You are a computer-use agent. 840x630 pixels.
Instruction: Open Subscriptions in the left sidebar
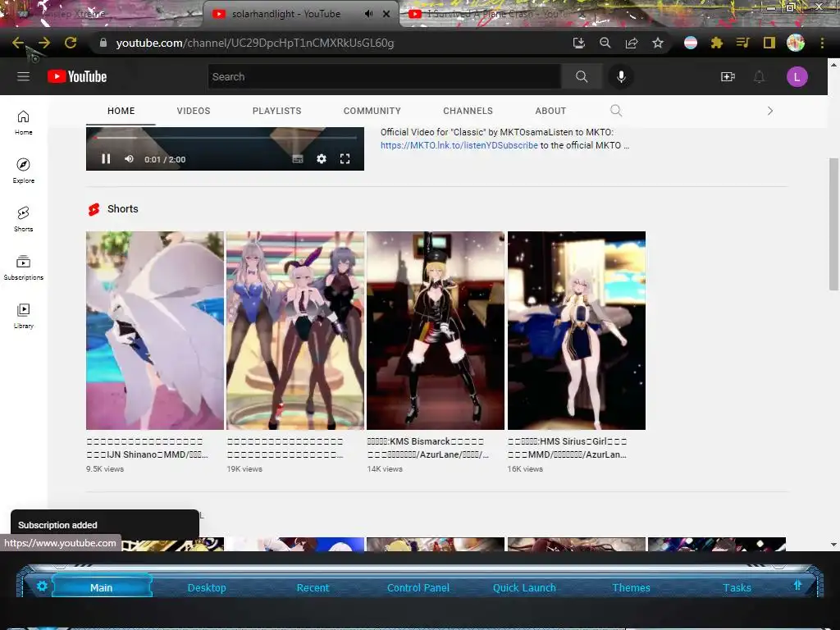click(x=23, y=267)
